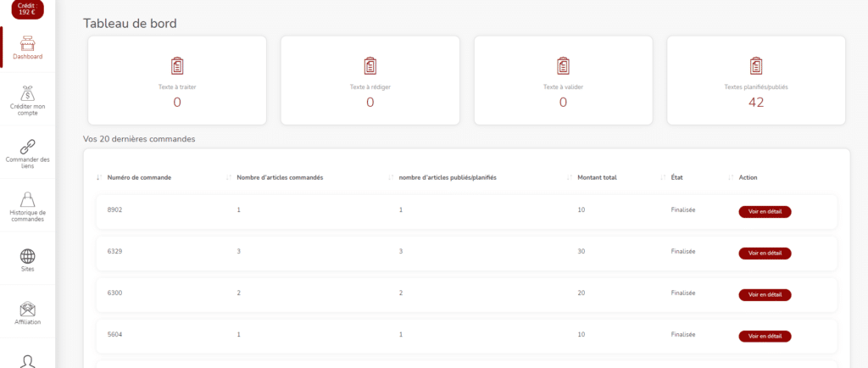The width and height of the screenshot is (868, 368).
Task: Sort by Action column arrow
Action: click(x=731, y=177)
